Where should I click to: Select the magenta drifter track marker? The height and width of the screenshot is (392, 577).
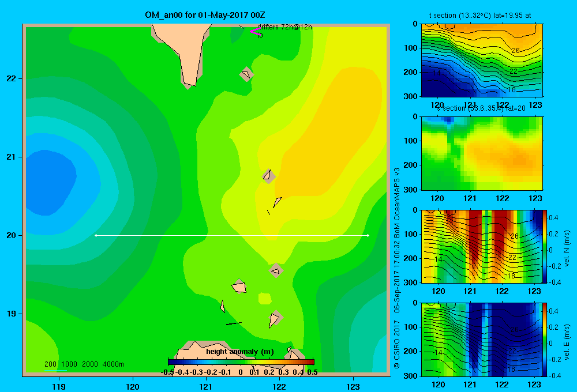click(x=255, y=31)
